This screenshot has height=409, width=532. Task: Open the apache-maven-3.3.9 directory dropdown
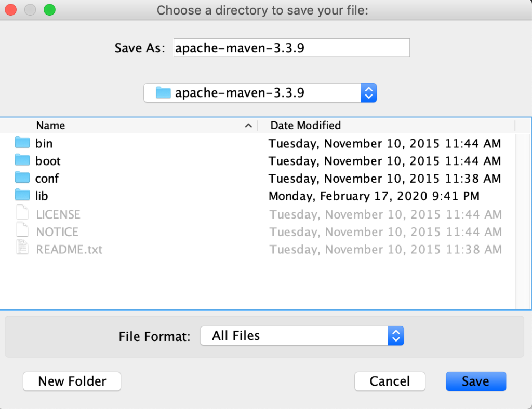[368, 93]
